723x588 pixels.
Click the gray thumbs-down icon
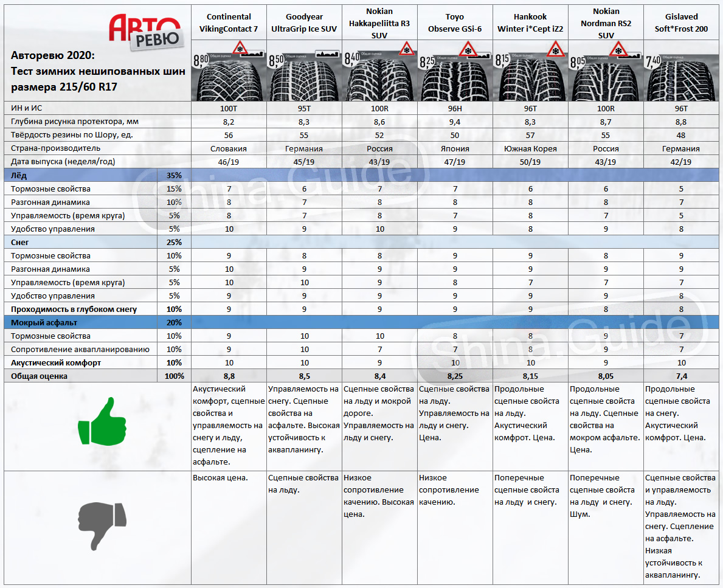click(102, 526)
